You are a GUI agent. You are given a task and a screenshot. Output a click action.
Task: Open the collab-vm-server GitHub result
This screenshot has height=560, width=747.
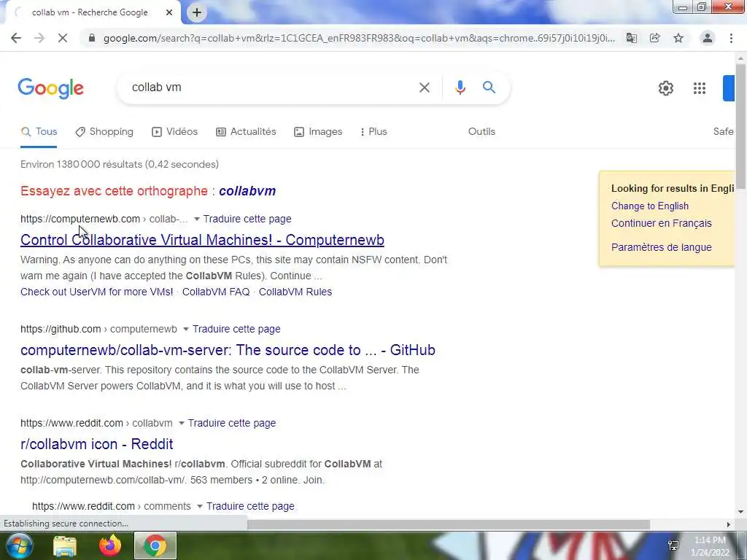pyautogui.click(x=228, y=350)
